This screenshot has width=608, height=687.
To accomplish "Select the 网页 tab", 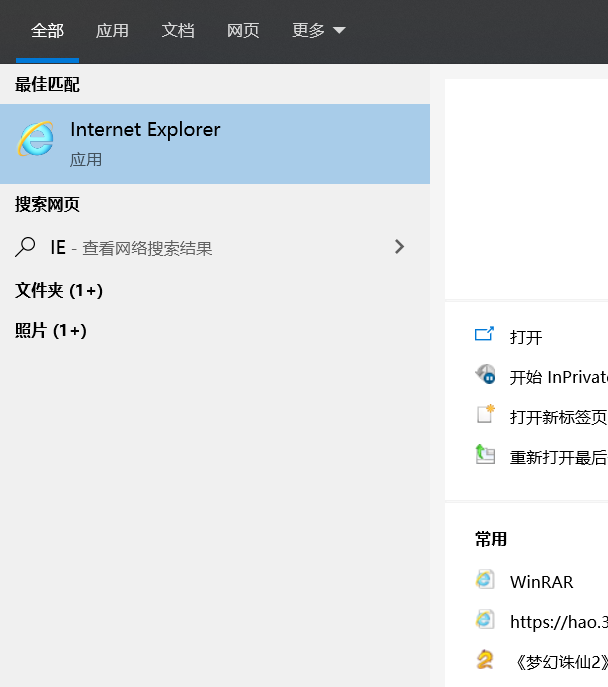I will (x=243, y=31).
